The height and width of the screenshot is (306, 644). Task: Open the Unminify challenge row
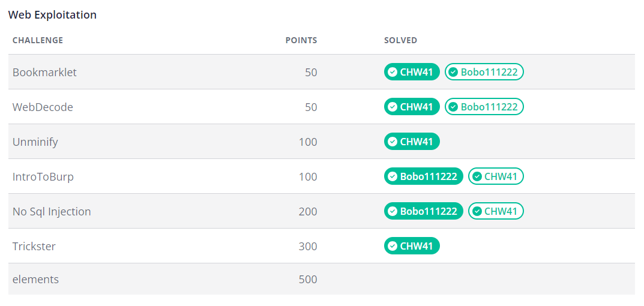(x=322, y=142)
